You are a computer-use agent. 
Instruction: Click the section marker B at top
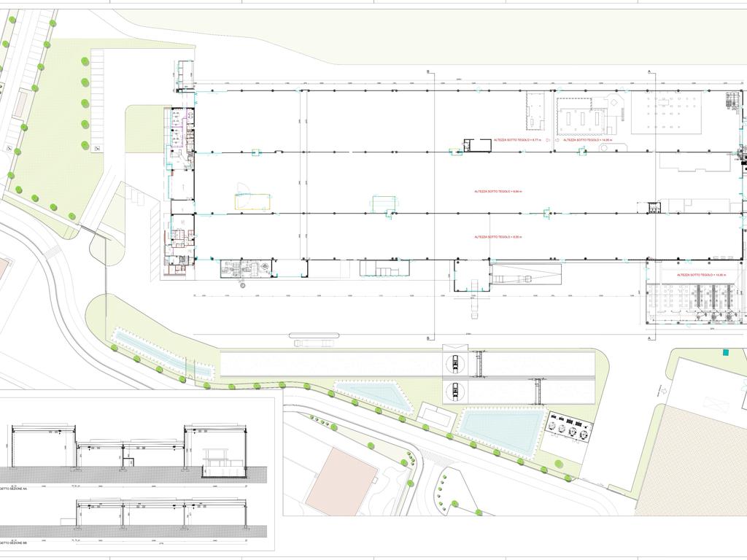pos(428,72)
